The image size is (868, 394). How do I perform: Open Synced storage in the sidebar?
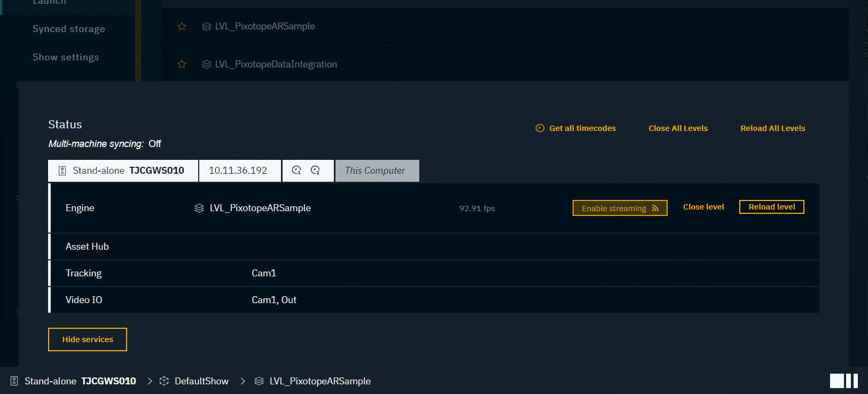click(x=69, y=29)
